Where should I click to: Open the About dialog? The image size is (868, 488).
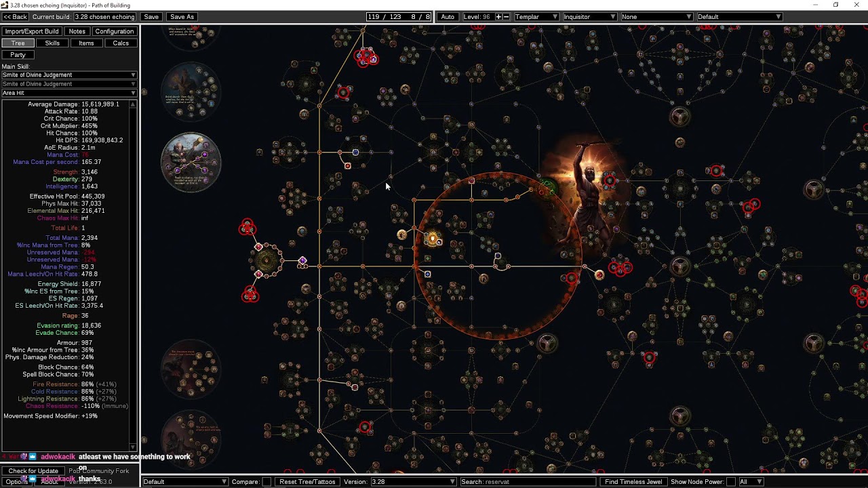tap(50, 481)
